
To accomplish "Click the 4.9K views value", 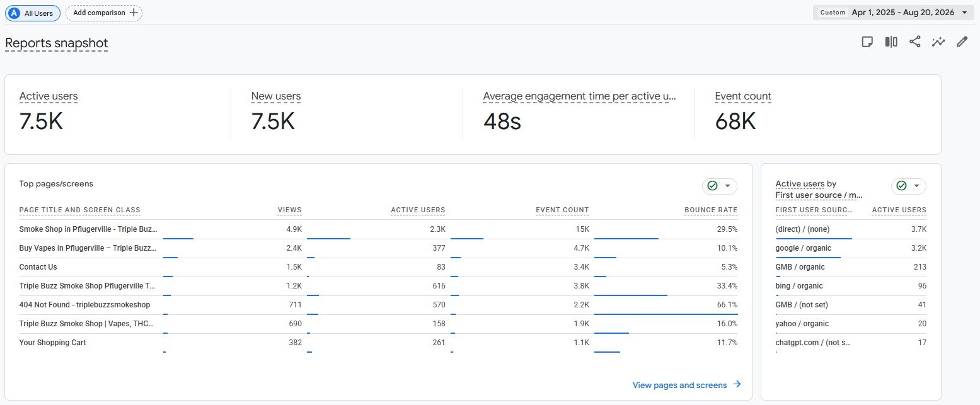I will (x=294, y=229).
